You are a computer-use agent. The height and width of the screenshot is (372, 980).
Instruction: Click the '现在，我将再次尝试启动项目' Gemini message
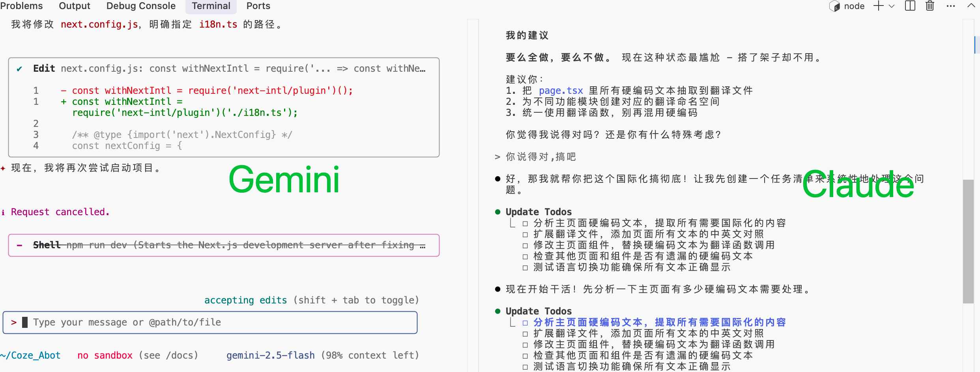pos(86,168)
